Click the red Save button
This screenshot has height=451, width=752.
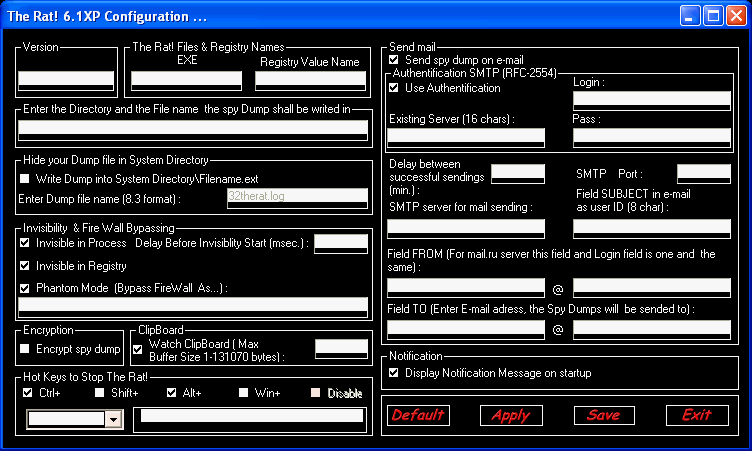(x=603, y=415)
